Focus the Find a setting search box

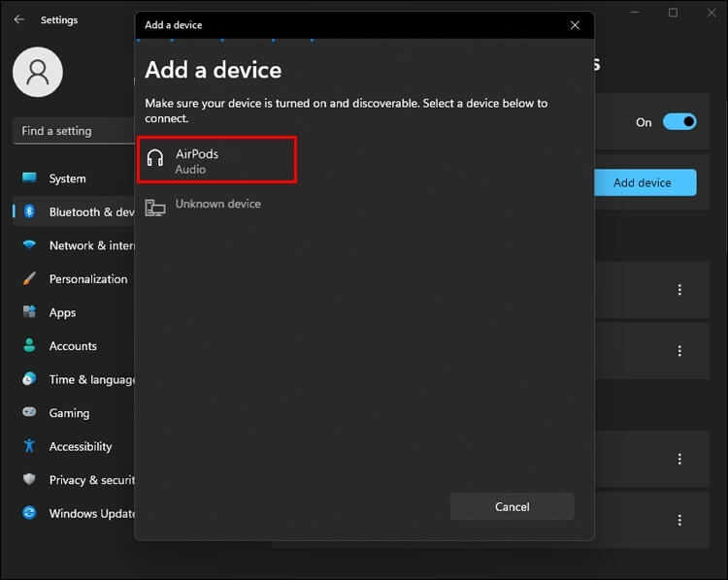pyautogui.click(x=75, y=131)
